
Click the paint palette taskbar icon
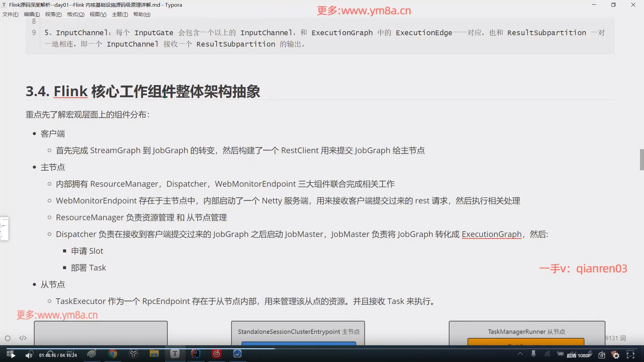pyautogui.click(x=92, y=354)
